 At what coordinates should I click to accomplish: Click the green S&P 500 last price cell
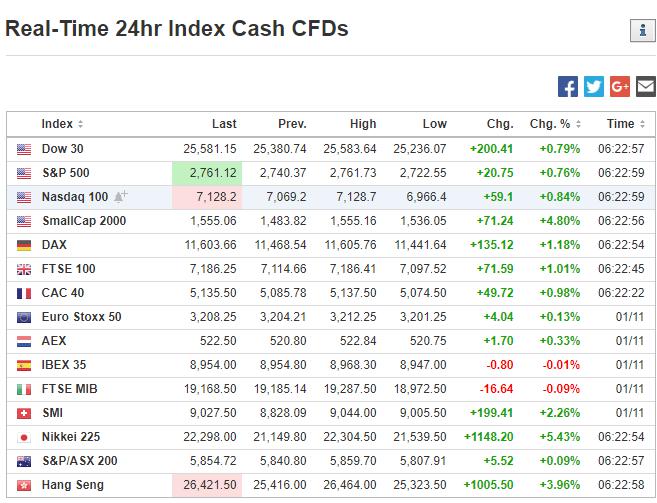[x=206, y=173]
